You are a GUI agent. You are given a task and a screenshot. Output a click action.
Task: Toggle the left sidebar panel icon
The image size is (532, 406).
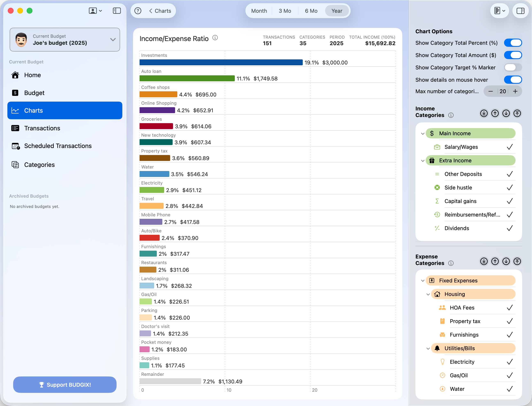pyautogui.click(x=117, y=11)
